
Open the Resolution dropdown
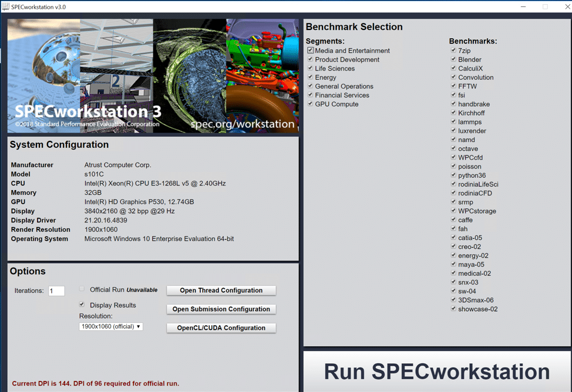111,326
